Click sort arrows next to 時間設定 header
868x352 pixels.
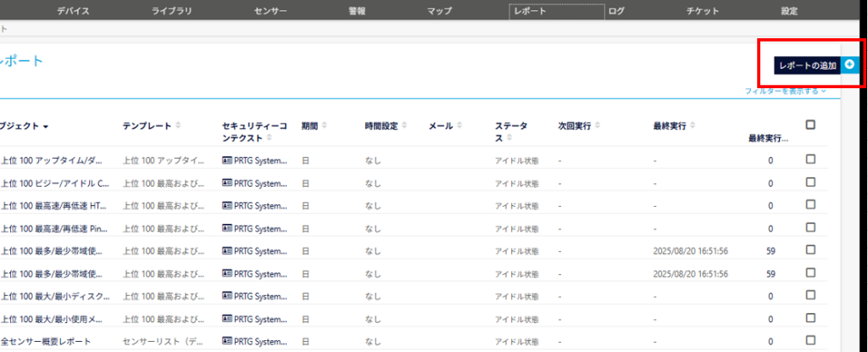(404, 126)
